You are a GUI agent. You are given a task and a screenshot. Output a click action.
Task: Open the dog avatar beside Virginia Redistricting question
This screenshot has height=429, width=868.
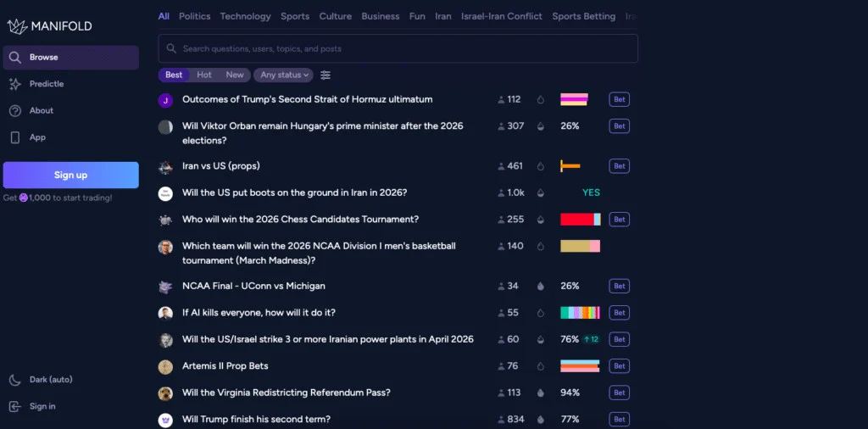tap(165, 393)
